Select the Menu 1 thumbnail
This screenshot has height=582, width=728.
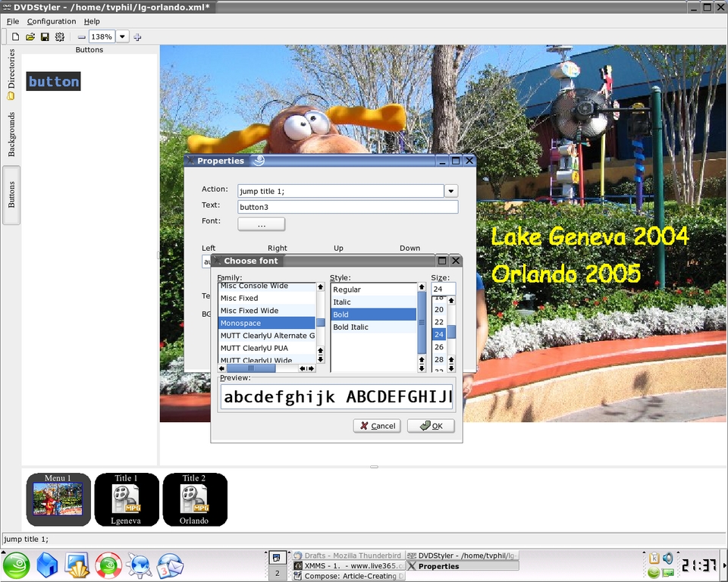click(58, 499)
